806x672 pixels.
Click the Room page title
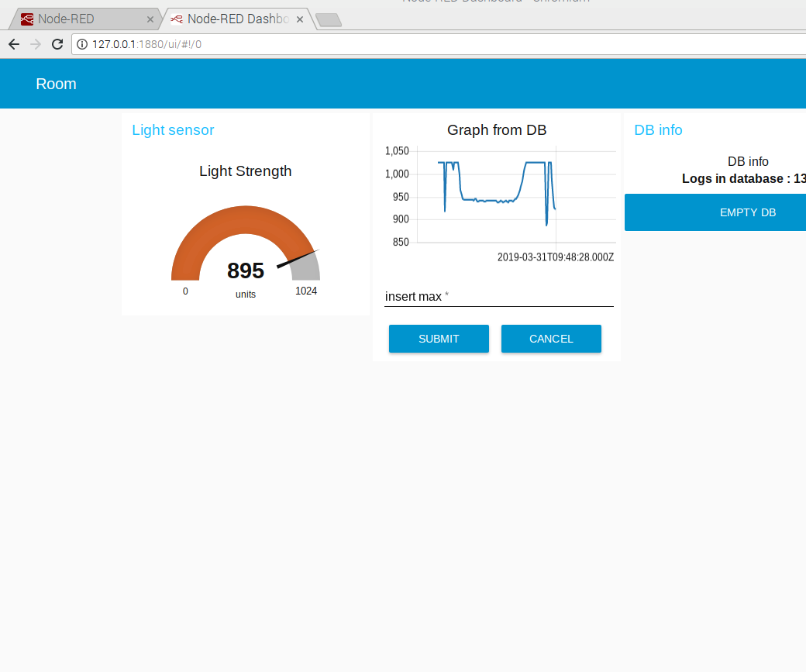click(56, 84)
